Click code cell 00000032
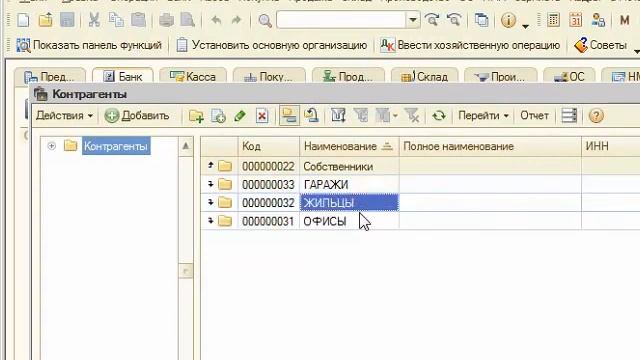 [x=268, y=203]
